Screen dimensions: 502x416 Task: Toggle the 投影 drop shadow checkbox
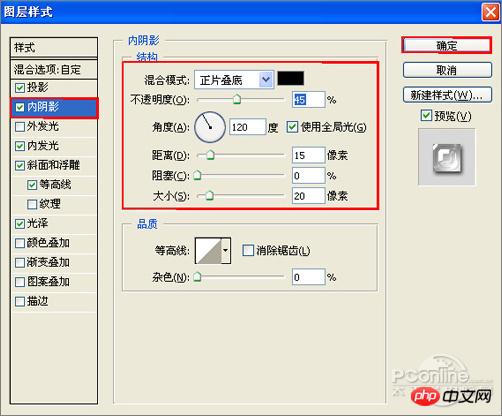point(20,88)
